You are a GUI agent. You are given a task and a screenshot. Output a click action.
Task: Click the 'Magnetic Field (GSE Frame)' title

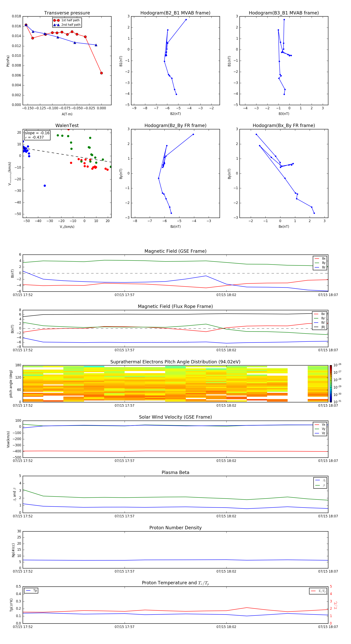175,251
